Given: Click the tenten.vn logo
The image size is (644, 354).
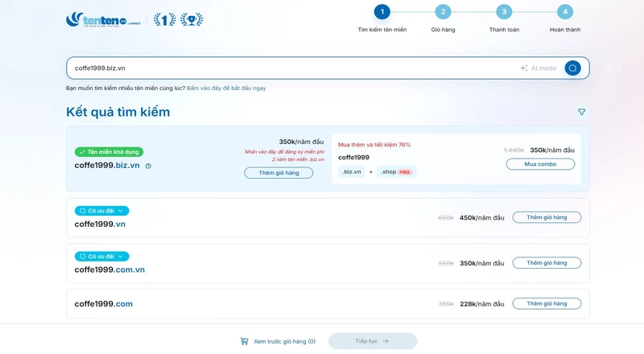Looking at the screenshot, I should tap(103, 19).
